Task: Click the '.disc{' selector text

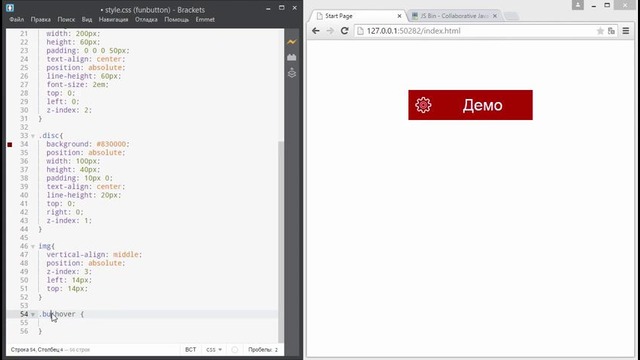Action: 51,136
